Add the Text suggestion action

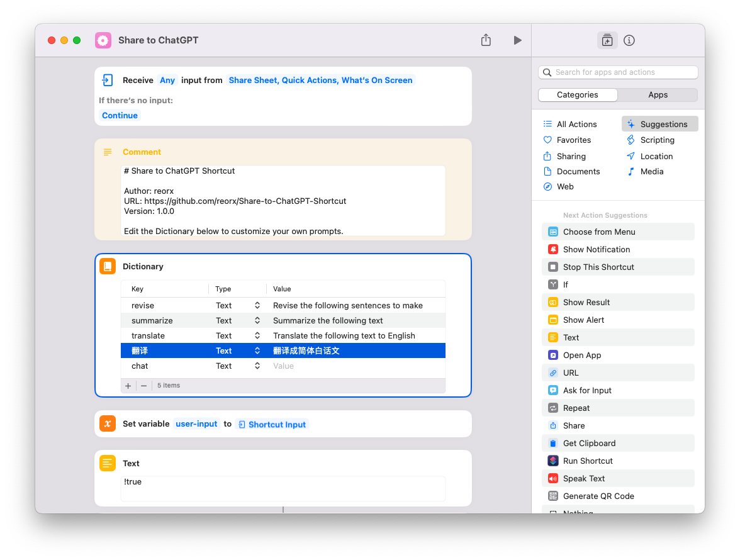click(x=618, y=337)
